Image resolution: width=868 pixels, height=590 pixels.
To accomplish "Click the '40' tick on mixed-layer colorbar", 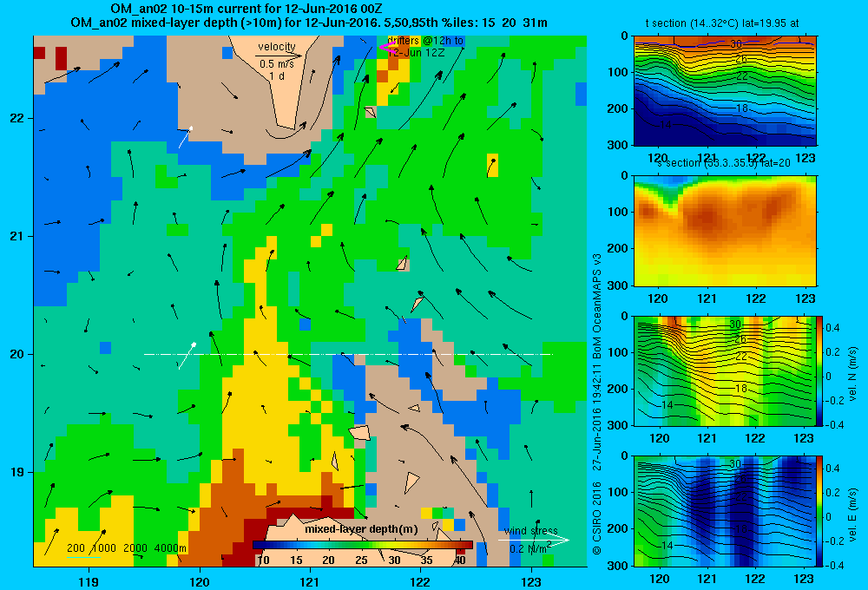I will coord(459,560).
